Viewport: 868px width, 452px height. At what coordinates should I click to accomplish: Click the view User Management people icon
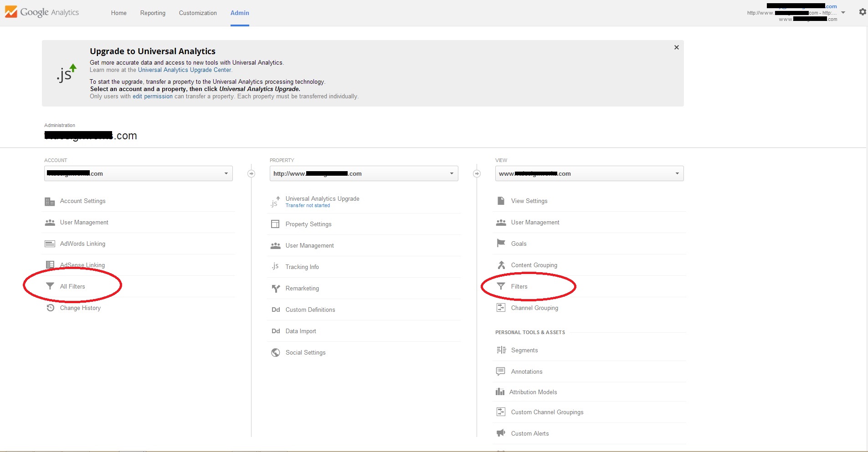tap(501, 223)
